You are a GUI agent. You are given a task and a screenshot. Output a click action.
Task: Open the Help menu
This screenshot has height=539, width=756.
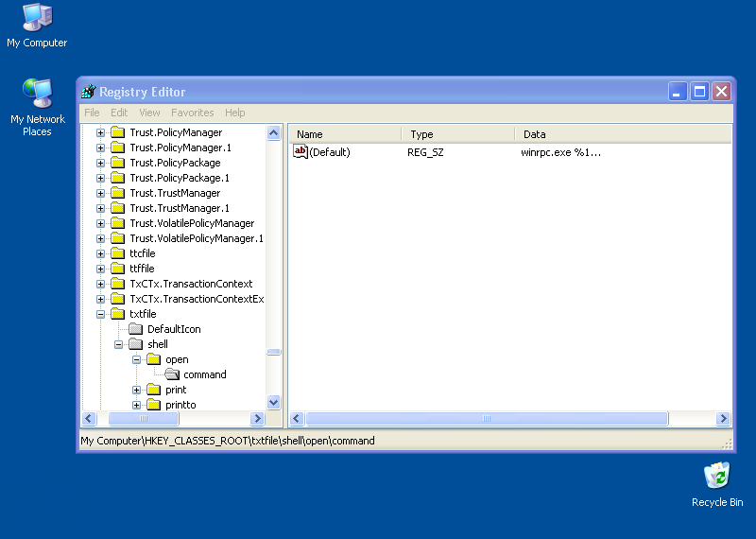click(x=234, y=113)
